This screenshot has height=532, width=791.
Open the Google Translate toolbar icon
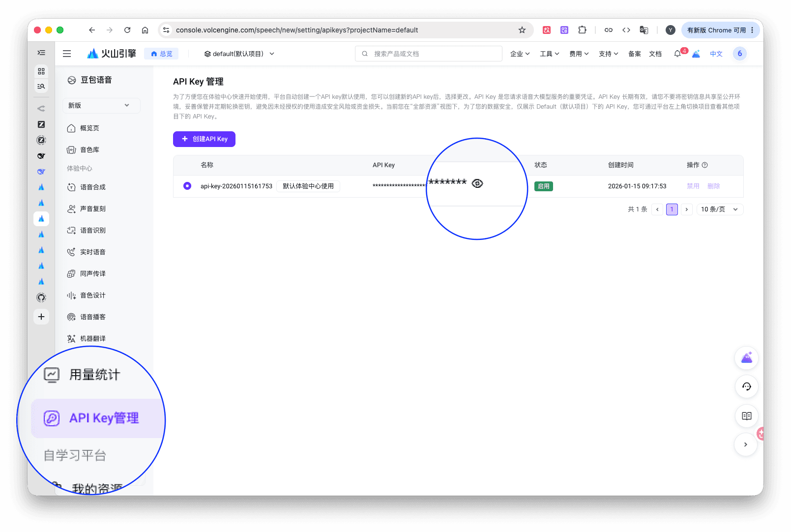pyautogui.click(x=644, y=30)
